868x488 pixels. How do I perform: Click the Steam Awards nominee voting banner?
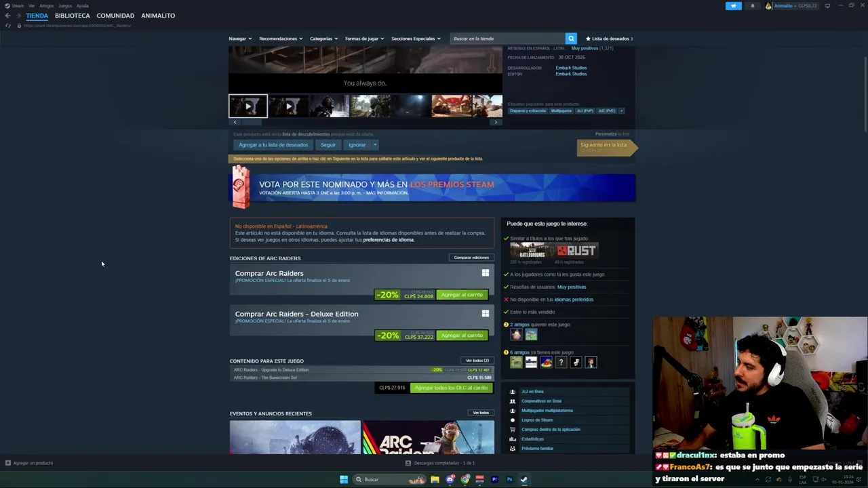click(x=432, y=188)
